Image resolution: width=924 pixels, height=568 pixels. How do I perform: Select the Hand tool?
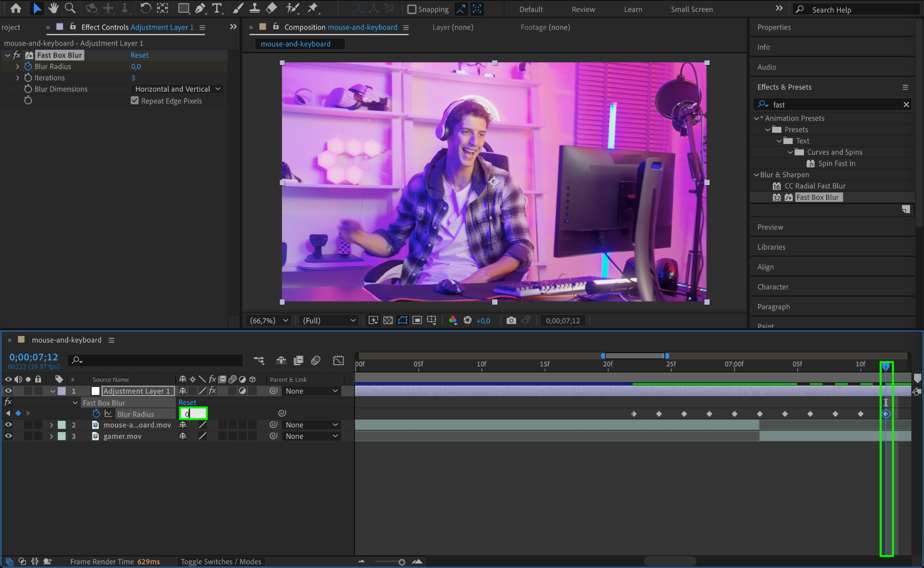pos(54,8)
